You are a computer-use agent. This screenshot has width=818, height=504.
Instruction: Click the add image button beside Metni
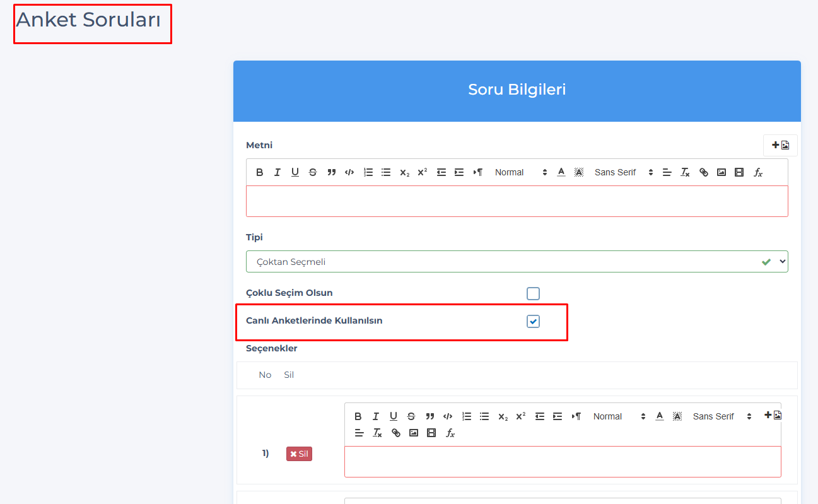pyautogui.click(x=780, y=145)
